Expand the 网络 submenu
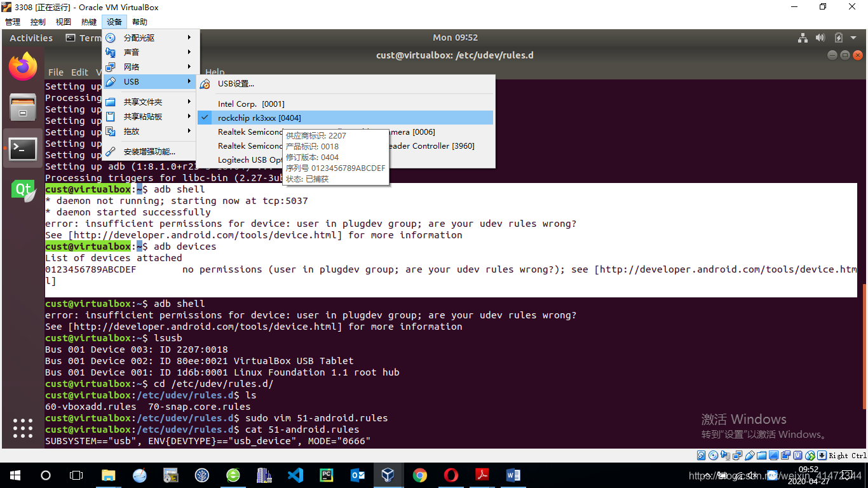 coord(151,67)
